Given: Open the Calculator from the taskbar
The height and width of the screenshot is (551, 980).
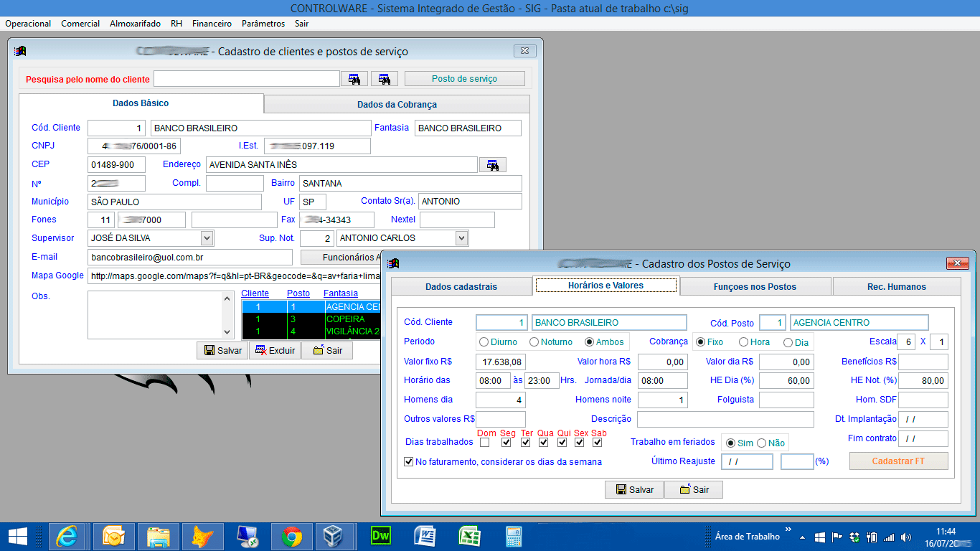Looking at the screenshot, I should [x=514, y=536].
